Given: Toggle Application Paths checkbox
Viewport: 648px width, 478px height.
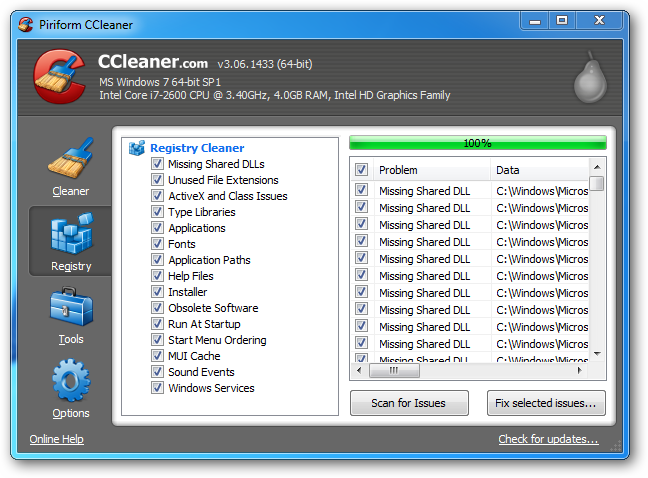Looking at the screenshot, I should [x=157, y=259].
